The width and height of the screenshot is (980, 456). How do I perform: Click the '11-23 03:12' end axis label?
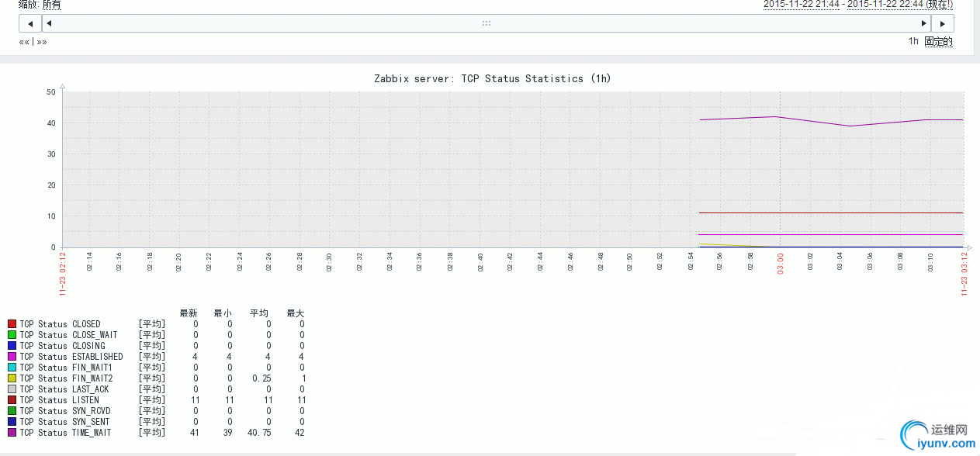click(x=964, y=273)
